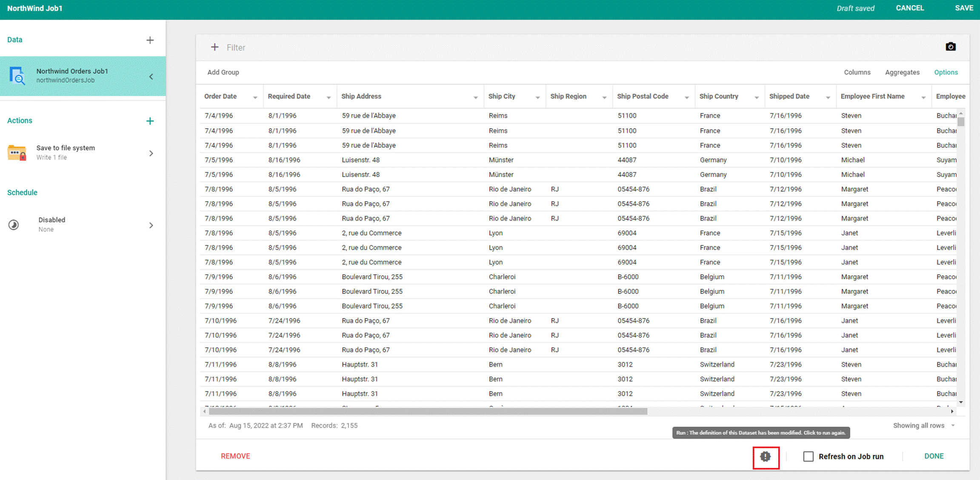Open the Required Date column dropdown

point(329,98)
